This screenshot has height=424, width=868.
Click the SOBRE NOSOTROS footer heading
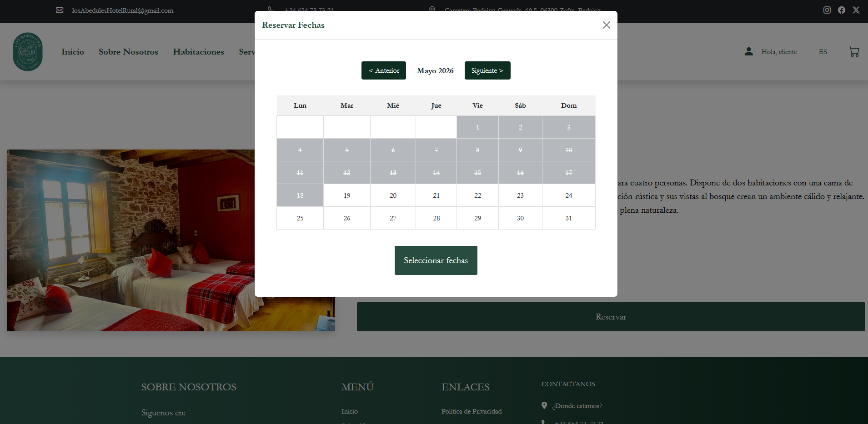point(189,387)
